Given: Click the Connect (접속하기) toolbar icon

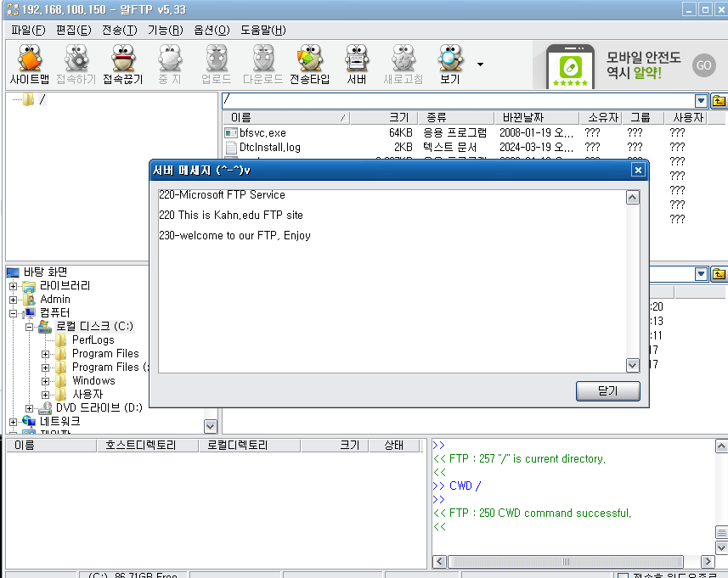Looking at the screenshot, I should click(x=76, y=65).
